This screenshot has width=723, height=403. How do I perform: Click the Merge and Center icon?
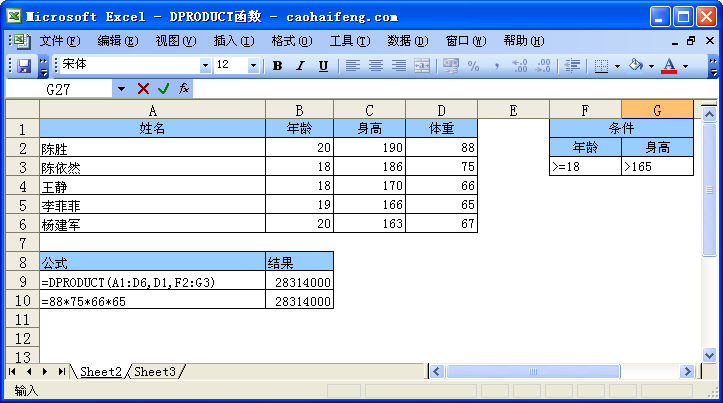(422, 66)
